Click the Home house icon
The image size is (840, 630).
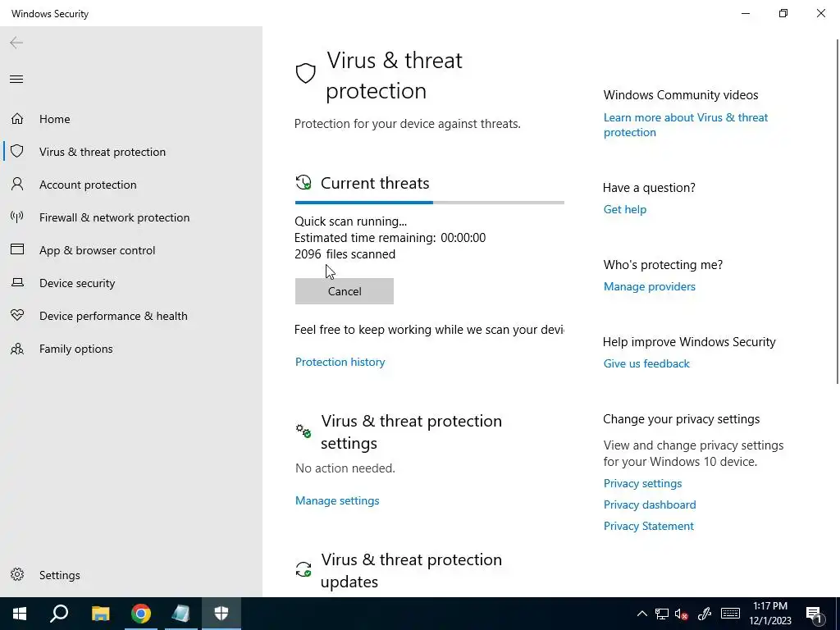click(x=17, y=118)
